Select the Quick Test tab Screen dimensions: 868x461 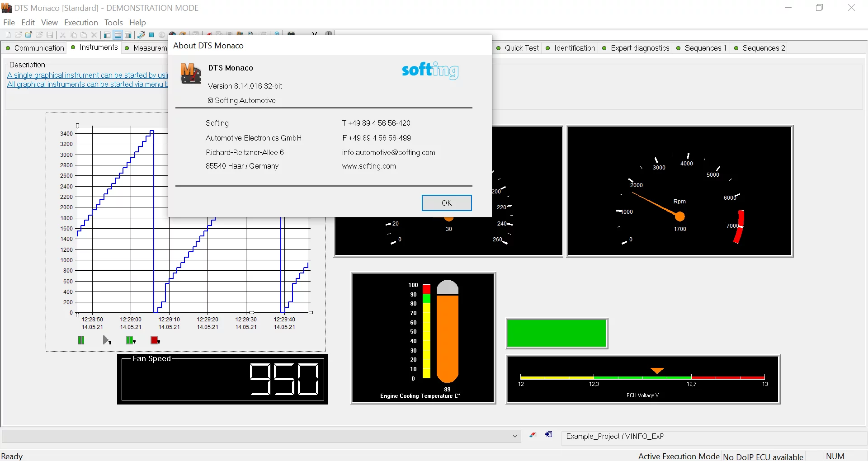(x=521, y=48)
